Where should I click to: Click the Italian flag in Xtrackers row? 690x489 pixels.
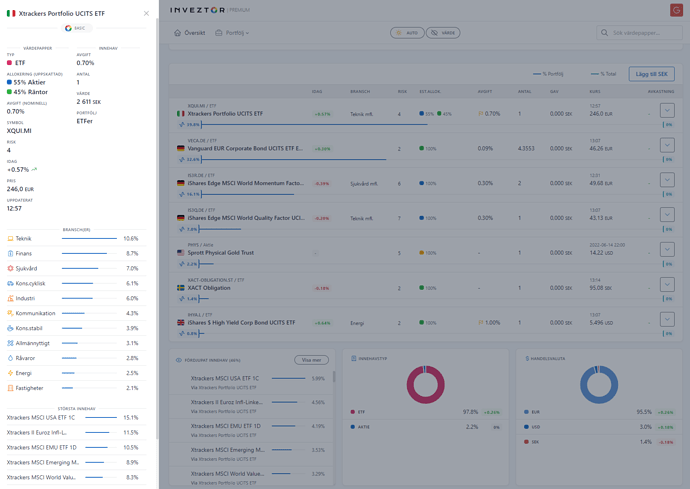(180, 114)
